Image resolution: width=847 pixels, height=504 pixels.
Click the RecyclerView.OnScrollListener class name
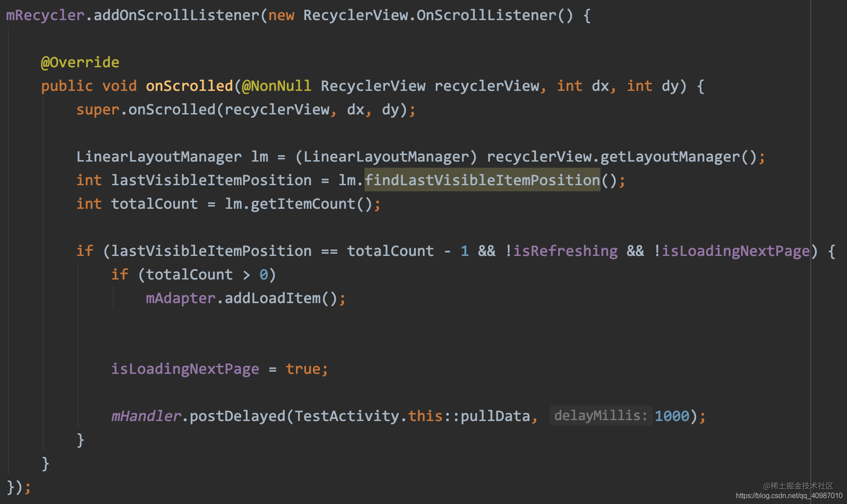[430, 15]
